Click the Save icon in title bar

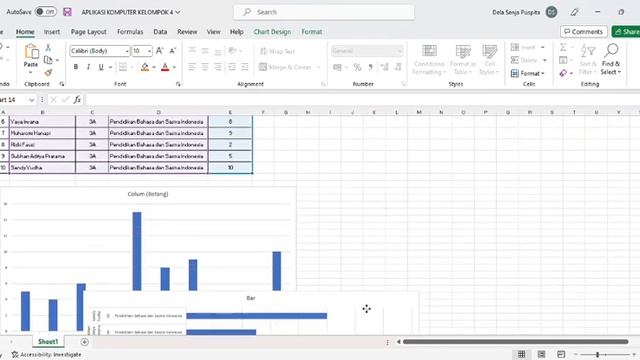(67, 12)
